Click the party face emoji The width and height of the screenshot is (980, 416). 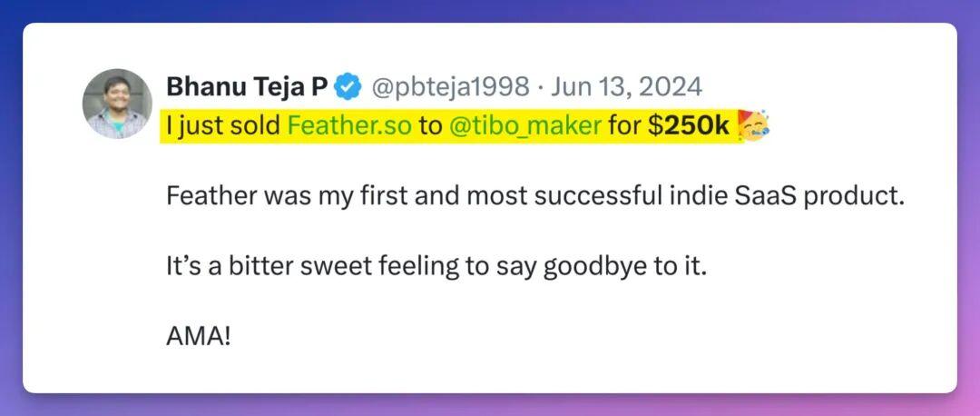point(754,126)
